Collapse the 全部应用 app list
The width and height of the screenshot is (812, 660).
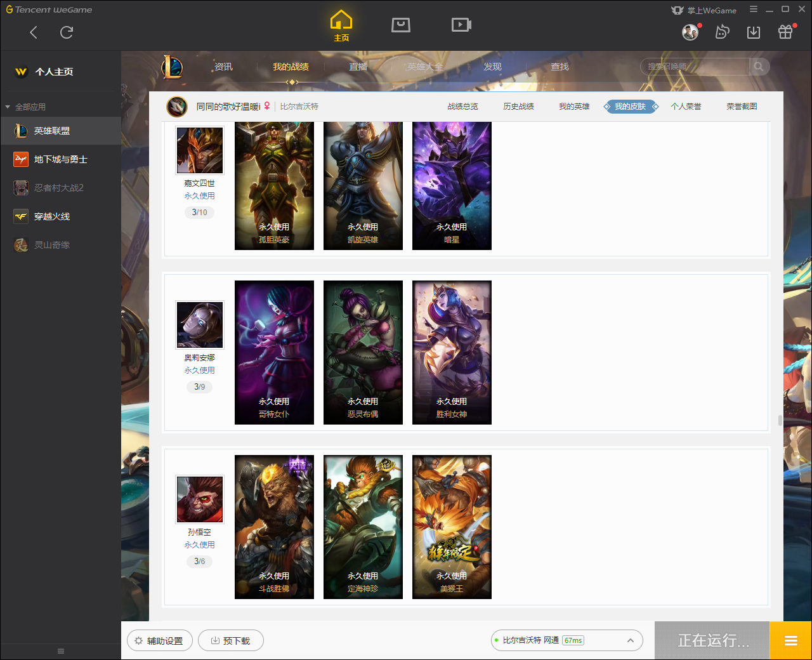click(x=8, y=107)
